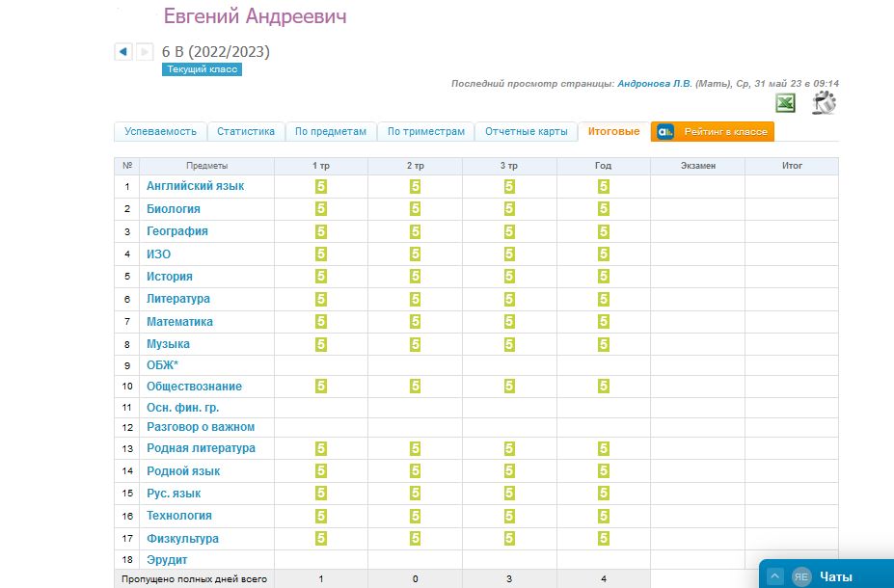Export grades with the Excel icon
The width and height of the screenshot is (894, 588).
click(786, 103)
